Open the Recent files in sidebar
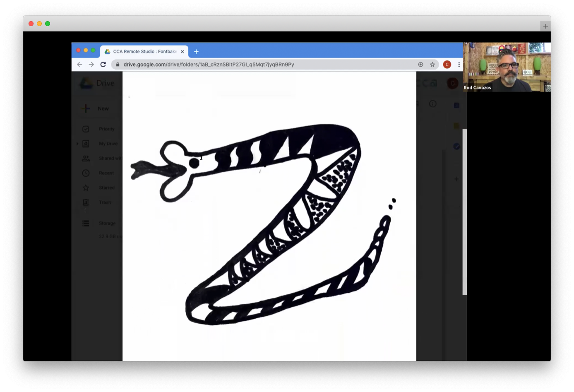574x392 pixels. tap(106, 173)
